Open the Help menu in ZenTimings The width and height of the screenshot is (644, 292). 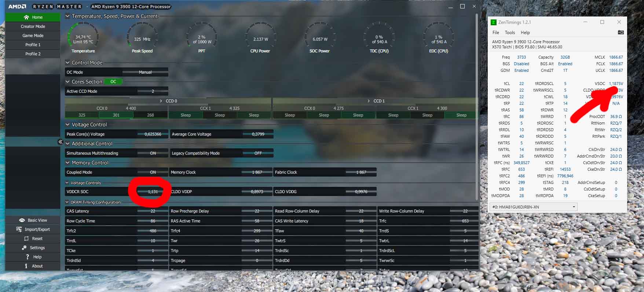tap(525, 33)
